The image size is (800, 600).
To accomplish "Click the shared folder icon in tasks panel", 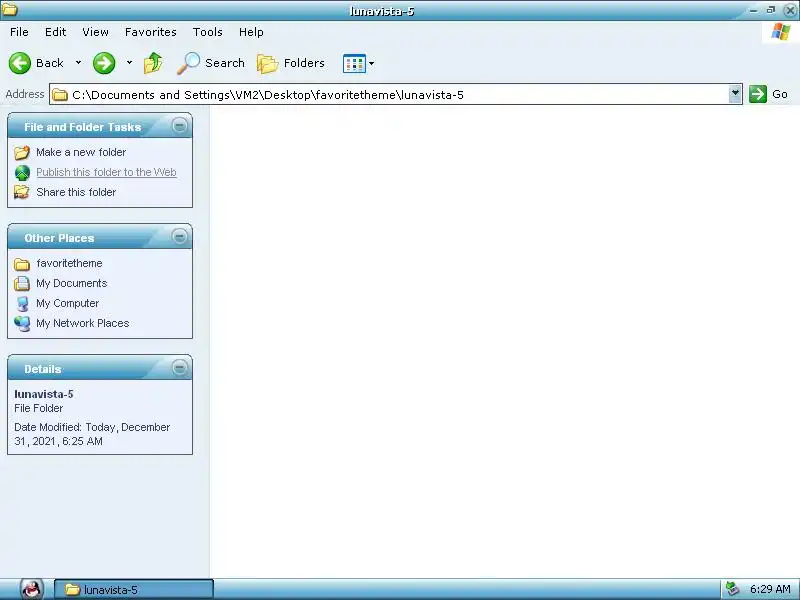I will 22,192.
